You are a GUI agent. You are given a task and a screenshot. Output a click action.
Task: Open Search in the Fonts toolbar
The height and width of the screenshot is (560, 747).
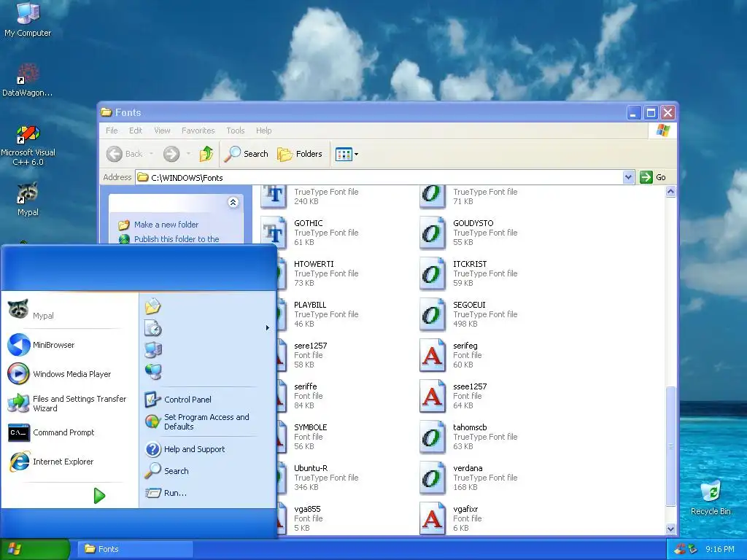pyautogui.click(x=247, y=154)
